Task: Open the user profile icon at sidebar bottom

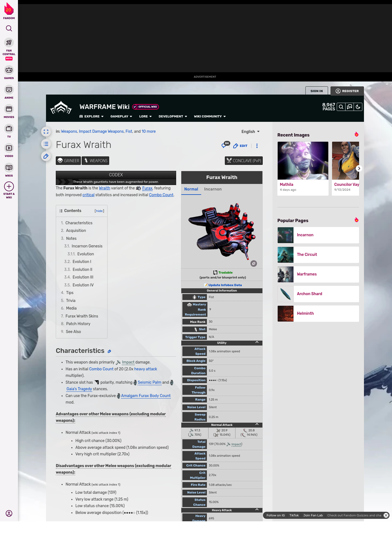Action: (9, 513)
